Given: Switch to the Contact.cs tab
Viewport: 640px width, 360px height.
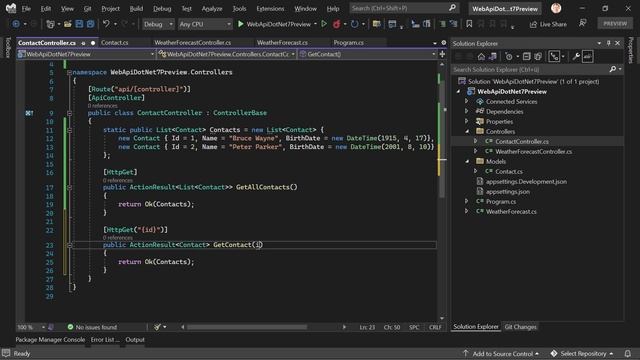Looking at the screenshot, I should (115, 42).
